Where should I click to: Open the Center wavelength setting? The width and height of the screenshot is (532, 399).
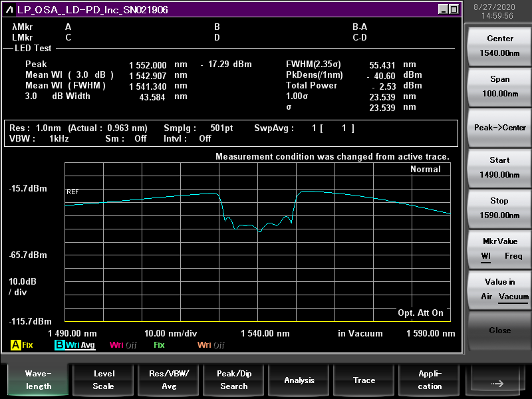(500, 46)
